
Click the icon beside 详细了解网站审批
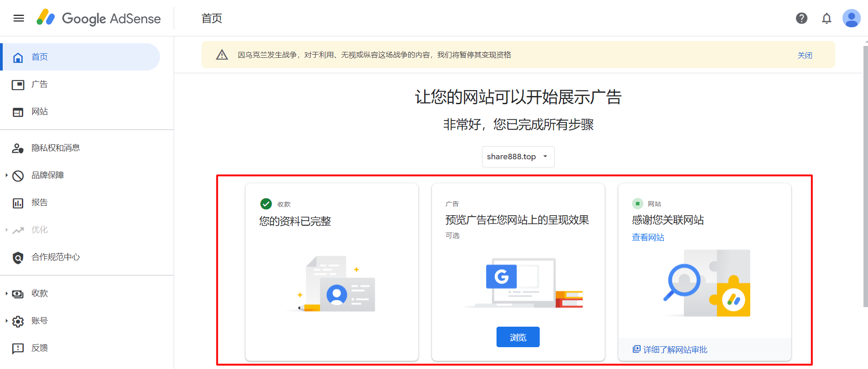(637, 349)
